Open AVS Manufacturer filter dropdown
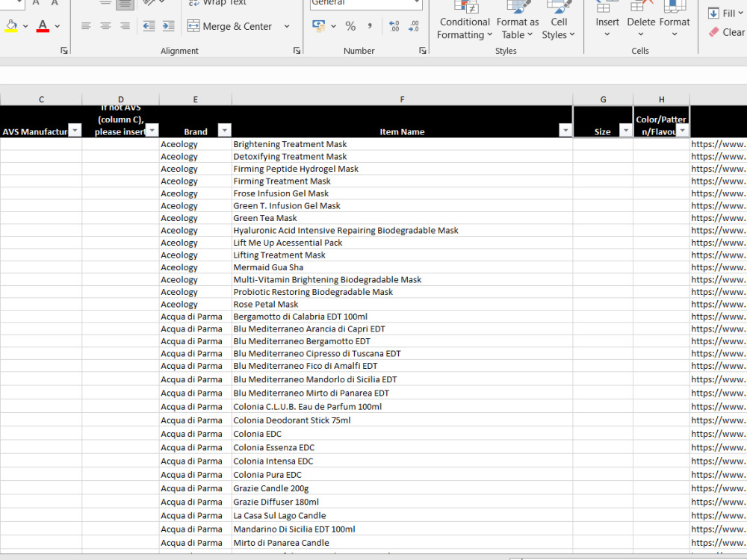 tap(75, 130)
